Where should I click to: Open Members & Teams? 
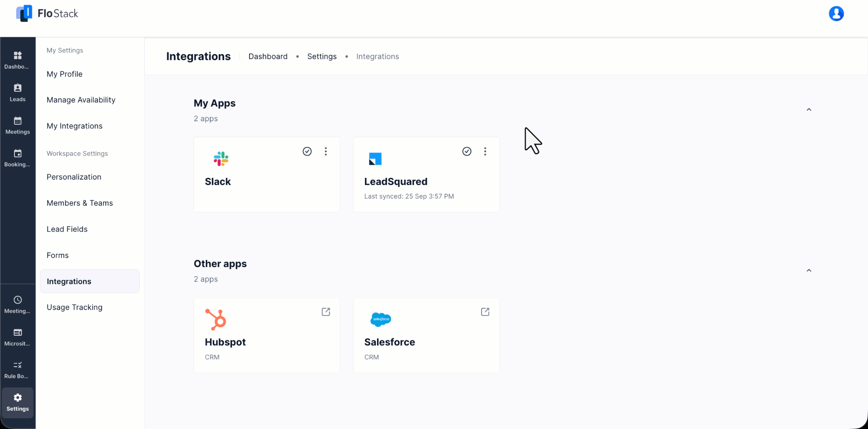coord(80,203)
